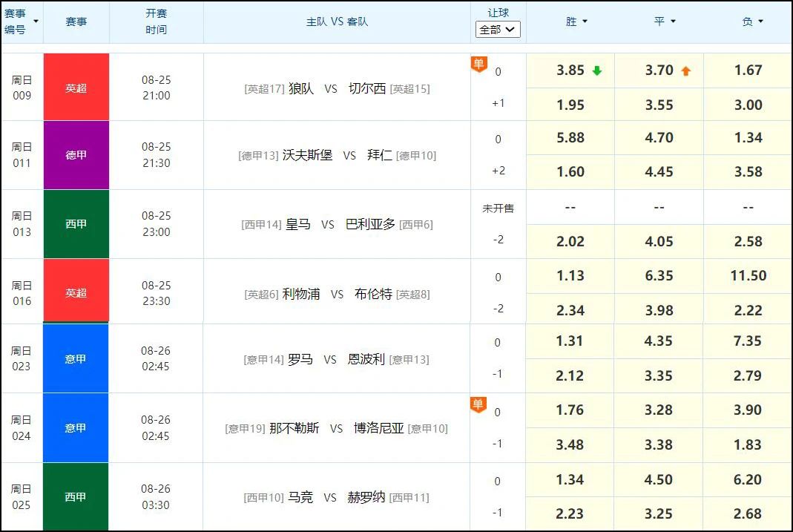Click the 单 badge on the 那不勒斯 match

(478, 404)
